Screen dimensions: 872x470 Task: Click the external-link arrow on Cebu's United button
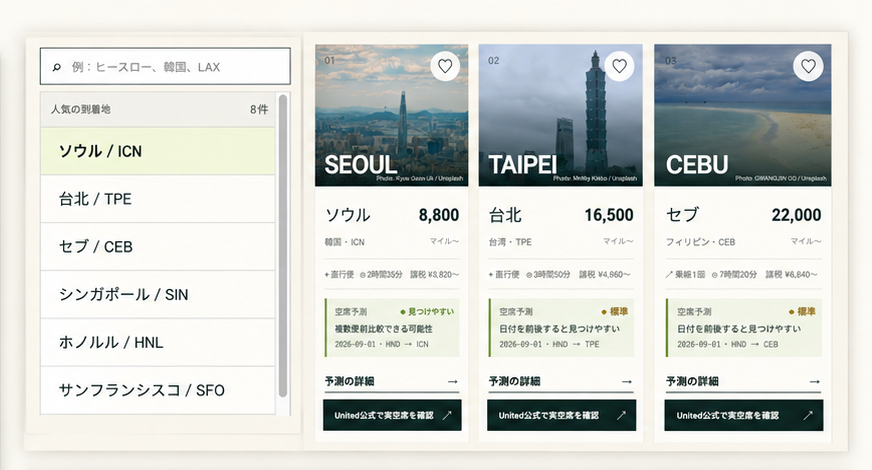click(808, 415)
